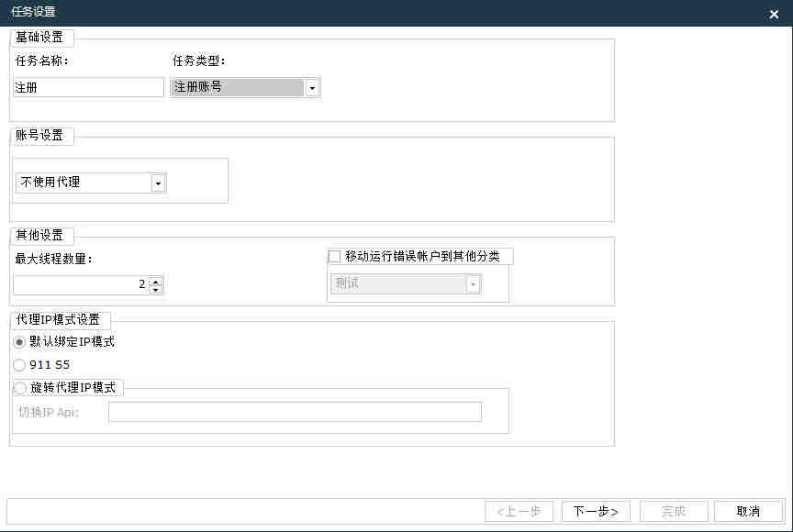The height and width of the screenshot is (532, 793).
Task: Open the 不使用代理 proxy dropdown
Action: [x=91, y=183]
